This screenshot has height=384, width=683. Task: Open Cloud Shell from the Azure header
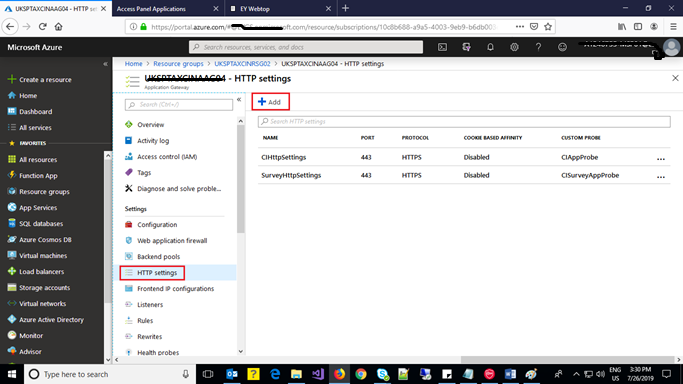point(442,47)
